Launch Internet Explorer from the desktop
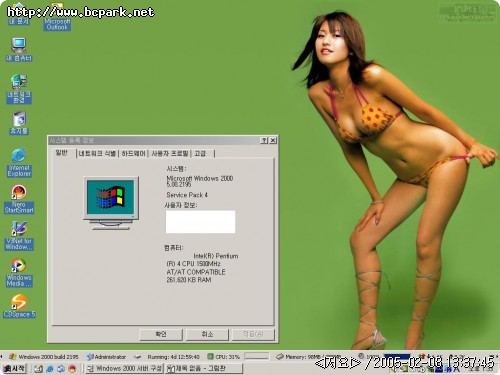The height and width of the screenshot is (375, 500). click(x=19, y=163)
